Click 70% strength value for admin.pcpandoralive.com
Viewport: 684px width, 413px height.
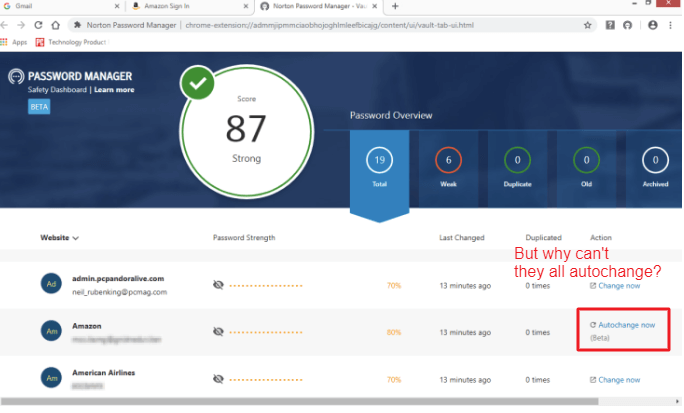click(x=394, y=286)
